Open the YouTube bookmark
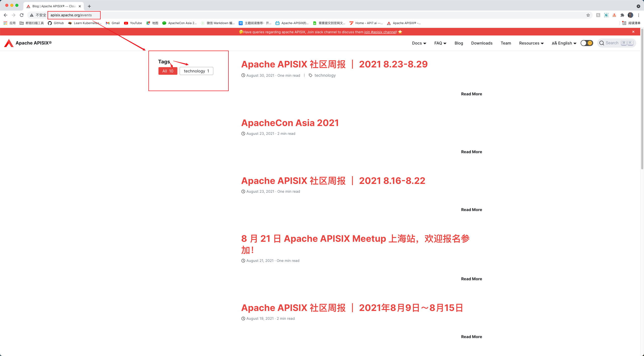This screenshot has height=356, width=644. tap(133, 23)
